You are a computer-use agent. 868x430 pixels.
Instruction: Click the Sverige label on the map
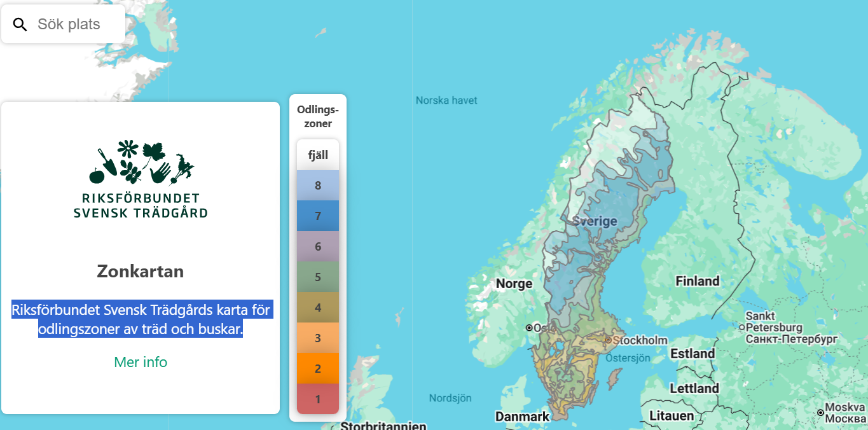coord(595,221)
